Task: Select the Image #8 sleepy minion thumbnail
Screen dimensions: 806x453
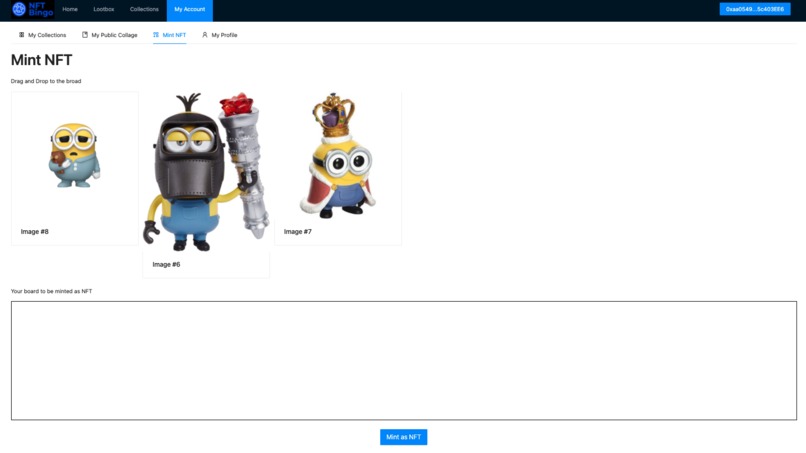Action: (x=75, y=156)
